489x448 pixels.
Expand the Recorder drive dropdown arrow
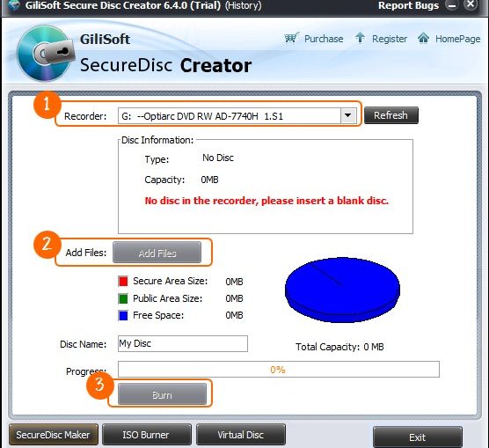pos(348,116)
